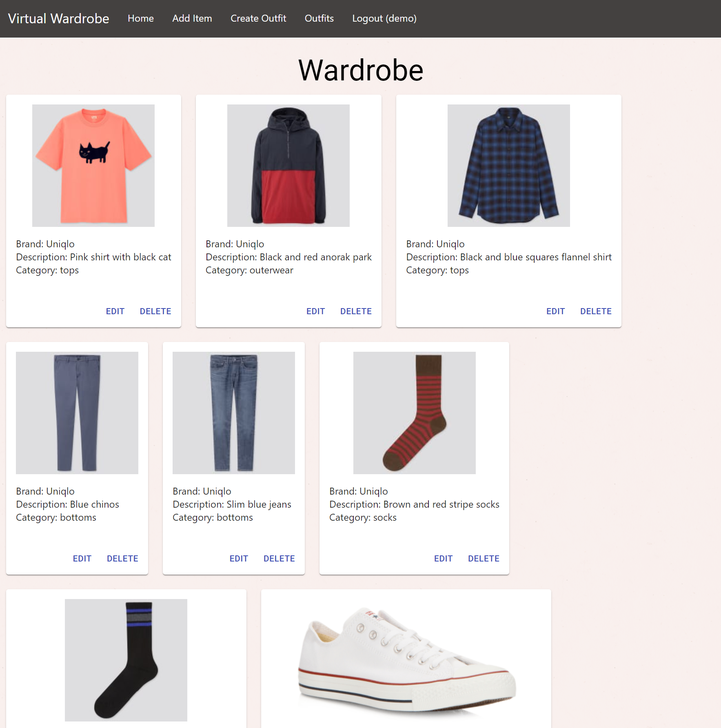Click 'Brand: Uniqlo' on the Blue chinos card
721x728 pixels.
click(45, 491)
